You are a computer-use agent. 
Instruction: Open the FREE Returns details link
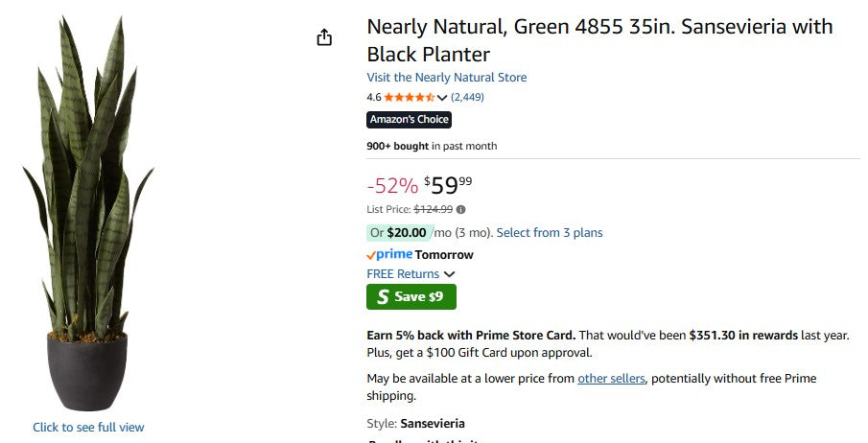tap(403, 274)
